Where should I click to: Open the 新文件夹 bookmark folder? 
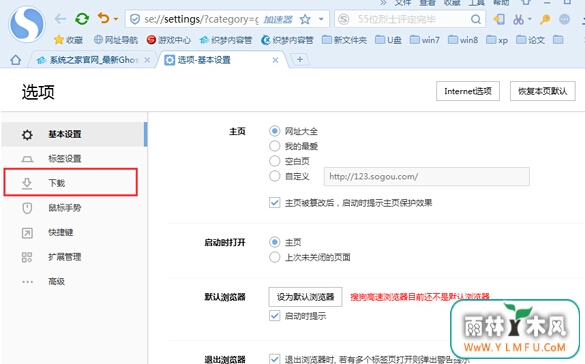(x=344, y=40)
